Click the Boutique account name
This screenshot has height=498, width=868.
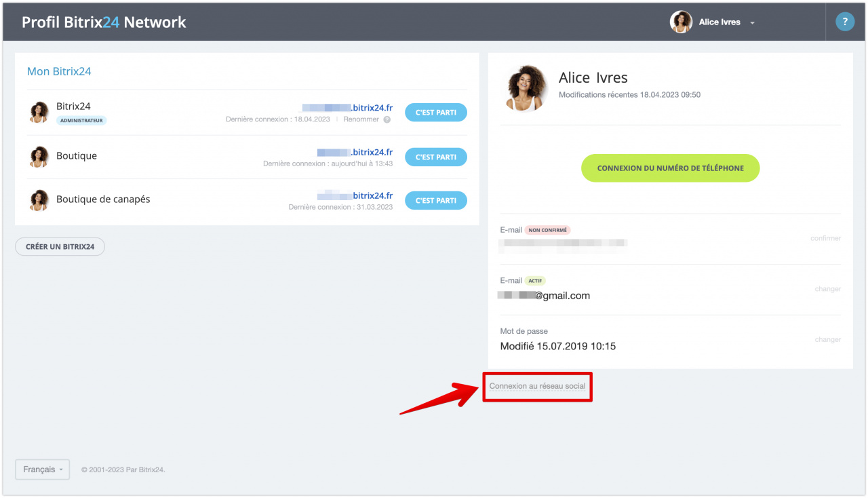click(x=77, y=156)
